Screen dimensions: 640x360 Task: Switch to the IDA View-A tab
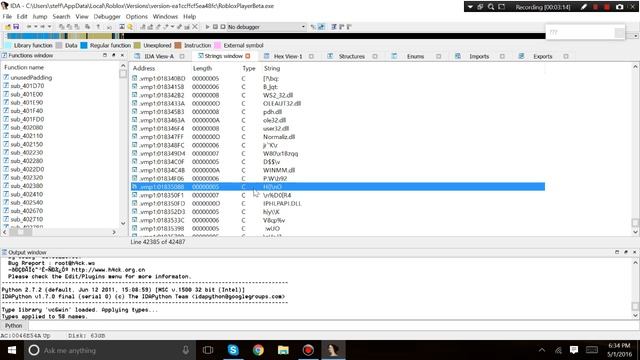coord(159,56)
